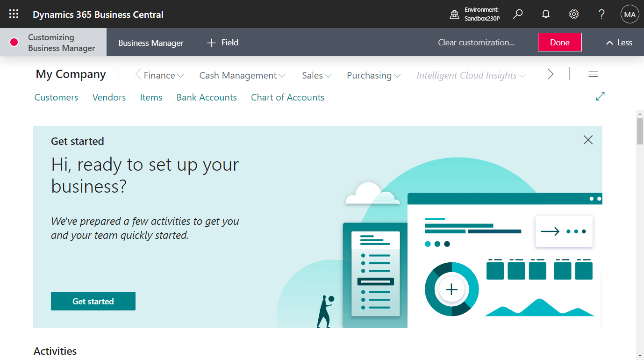The image size is (644, 360).
Task: Open the notifications bell
Action: pyautogui.click(x=545, y=14)
